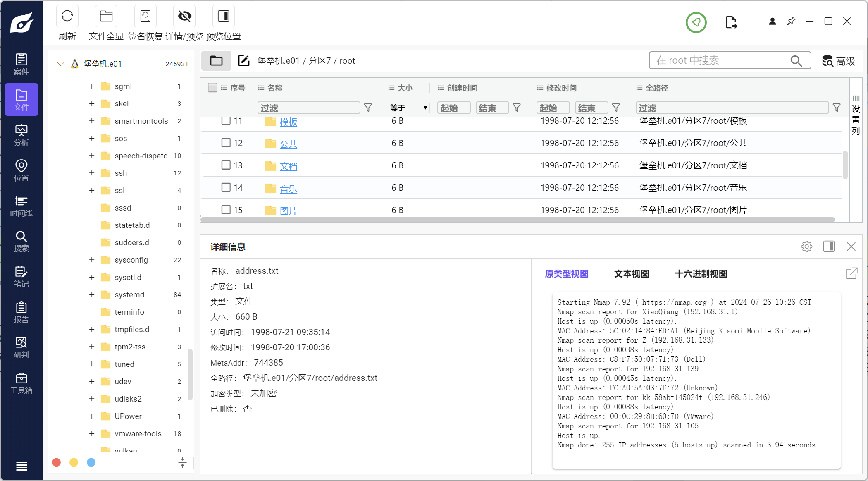Expand the sysconfig tree folder
Image resolution: width=868 pixels, height=481 pixels.
[92, 260]
